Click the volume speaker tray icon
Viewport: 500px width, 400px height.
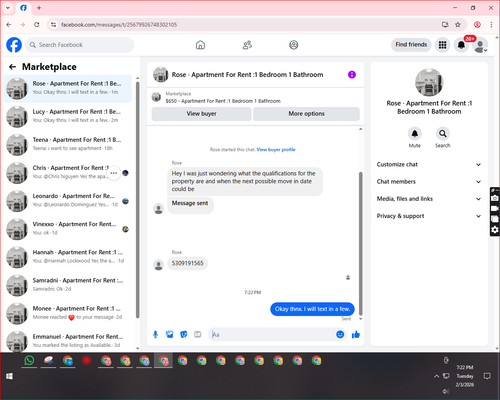pos(445,391)
